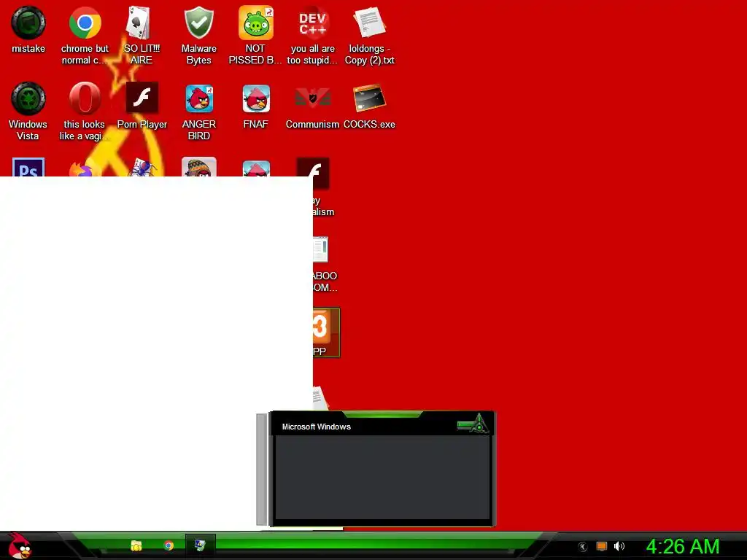Click the orange monitor tray icon
Screen dimensions: 747x560
coord(602,546)
